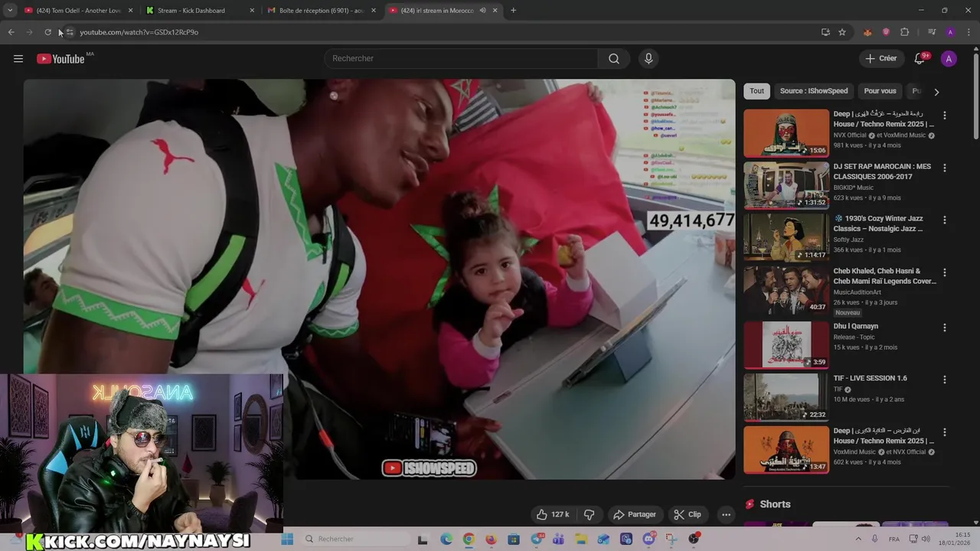The image size is (980, 551).
Task: Open the Chrome profile avatar
Action: pyautogui.click(x=950, y=32)
